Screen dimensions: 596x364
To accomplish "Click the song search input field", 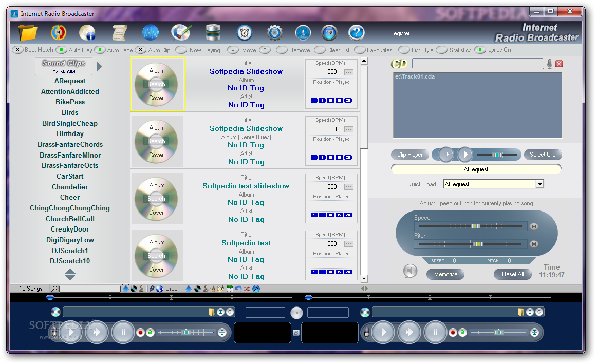I will click(90, 289).
